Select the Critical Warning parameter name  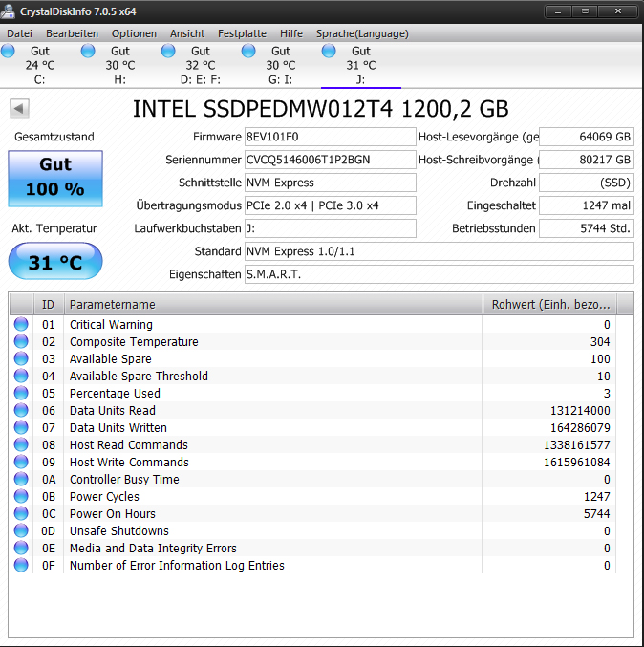(x=111, y=325)
